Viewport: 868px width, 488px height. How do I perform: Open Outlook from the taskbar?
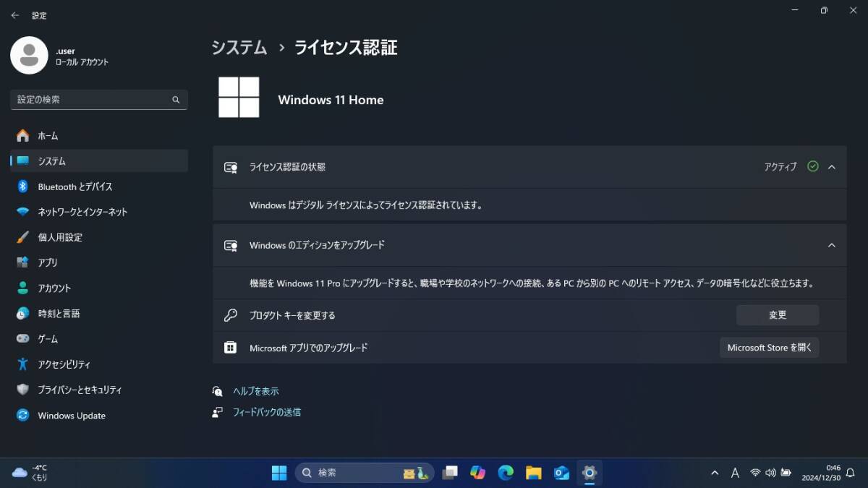[x=561, y=473]
